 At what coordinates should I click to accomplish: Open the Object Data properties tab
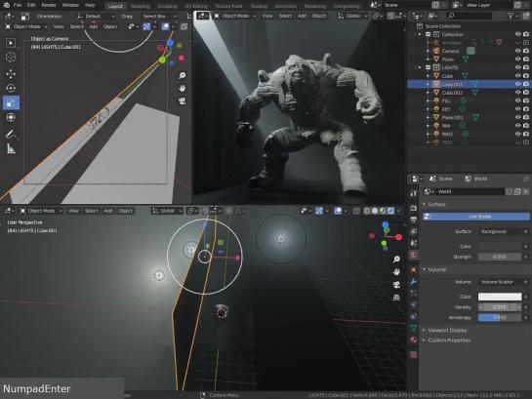click(x=413, y=328)
